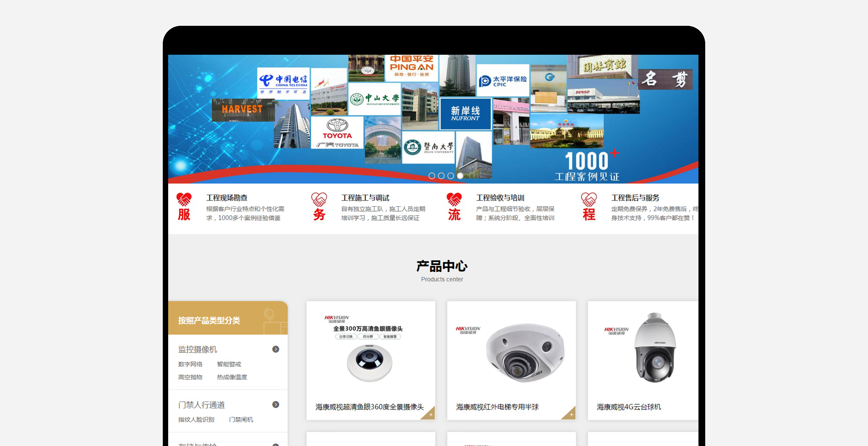Open the fisheye 360 panoramic camera image
The image size is (868, 446).
370,350
